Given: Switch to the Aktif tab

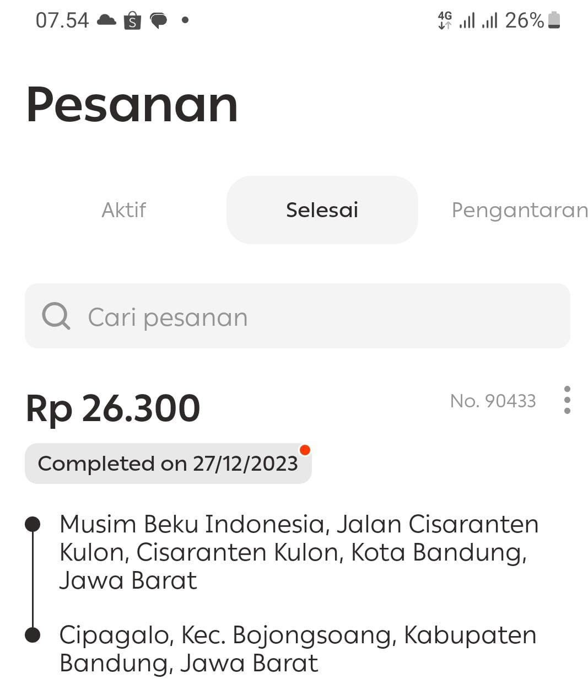Looking at the screenshot, I should (124, 210).
